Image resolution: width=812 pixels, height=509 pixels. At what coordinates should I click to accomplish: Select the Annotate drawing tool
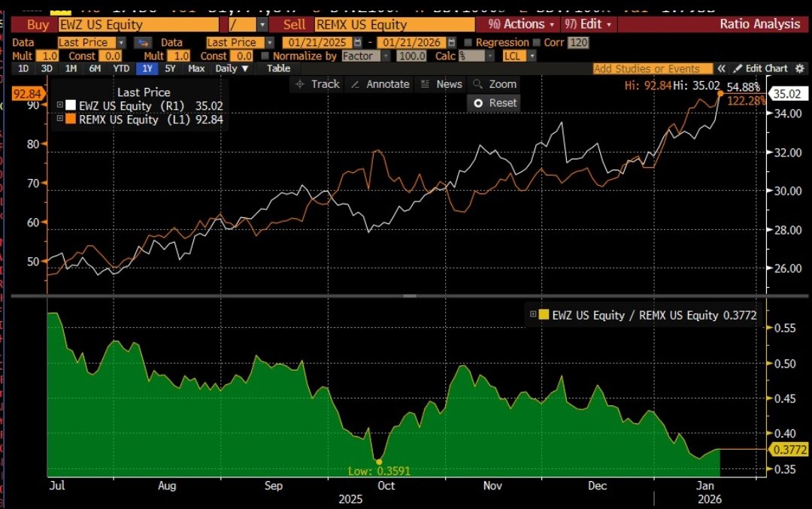click(380, 84)
